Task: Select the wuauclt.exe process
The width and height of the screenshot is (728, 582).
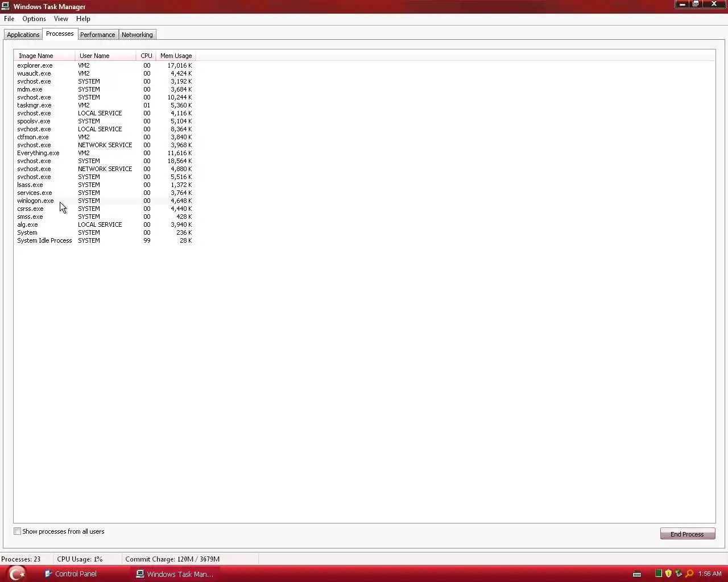Action: 105,73
